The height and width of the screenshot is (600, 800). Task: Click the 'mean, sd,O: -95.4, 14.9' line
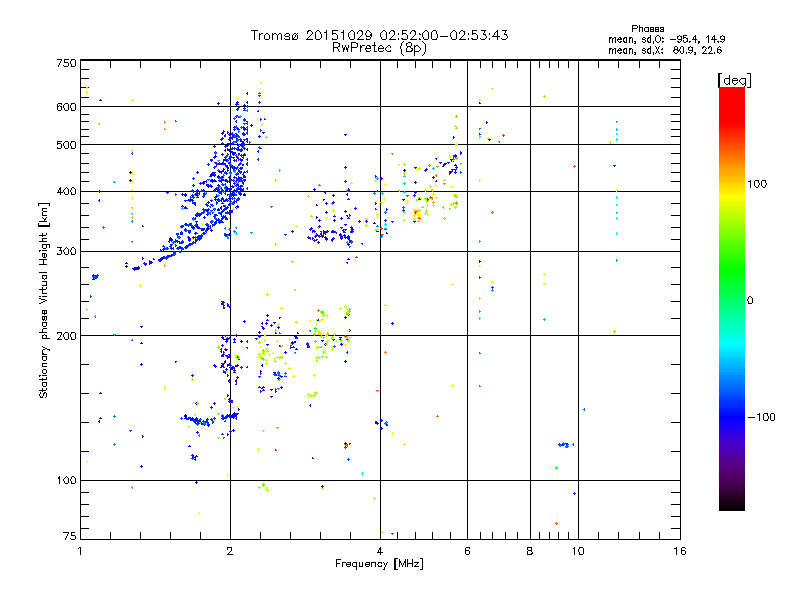tap(666, 39)
